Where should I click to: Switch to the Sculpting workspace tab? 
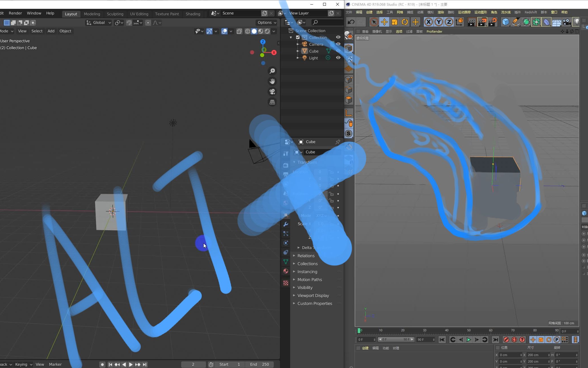pos(115,14)
